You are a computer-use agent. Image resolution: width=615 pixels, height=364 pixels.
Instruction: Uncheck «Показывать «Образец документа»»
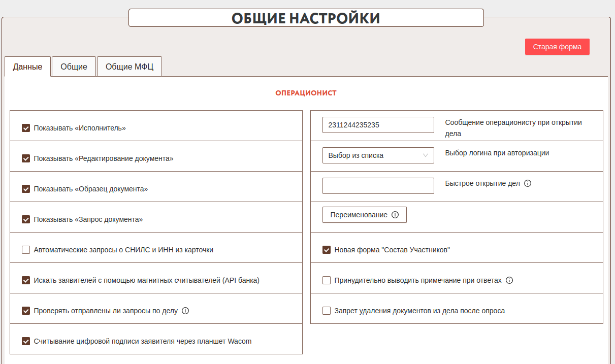(26, 189)
